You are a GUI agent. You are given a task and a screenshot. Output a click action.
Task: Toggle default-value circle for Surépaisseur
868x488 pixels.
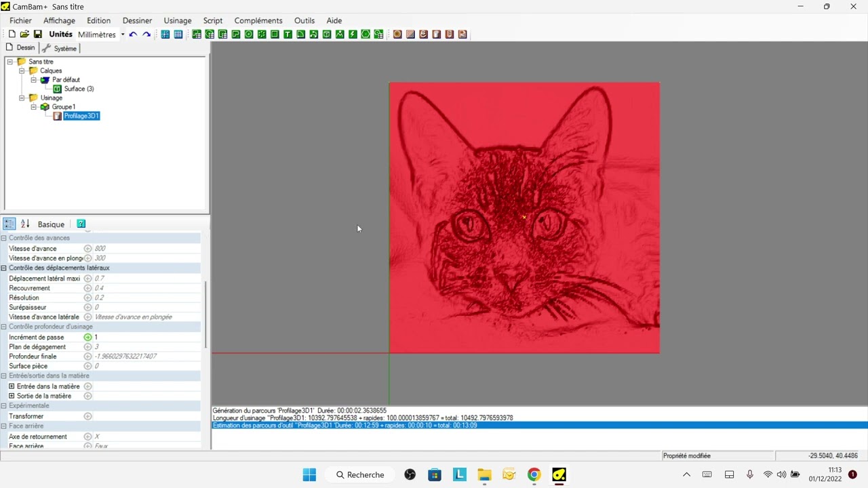click(87, 307)
